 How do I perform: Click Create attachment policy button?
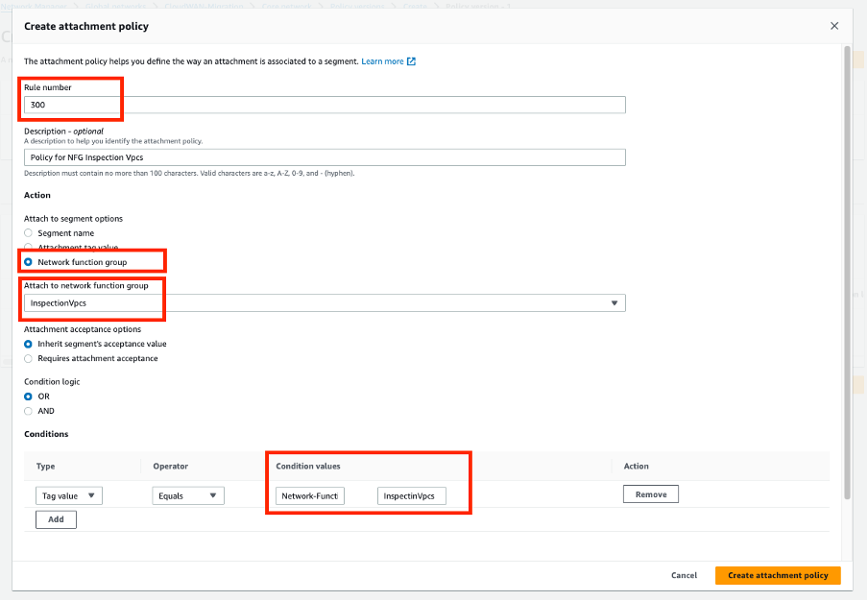[778, 575]
